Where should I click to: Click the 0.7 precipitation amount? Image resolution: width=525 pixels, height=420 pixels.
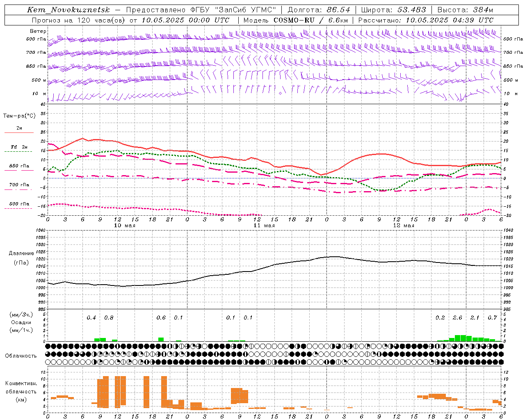(x=492, y=318)
